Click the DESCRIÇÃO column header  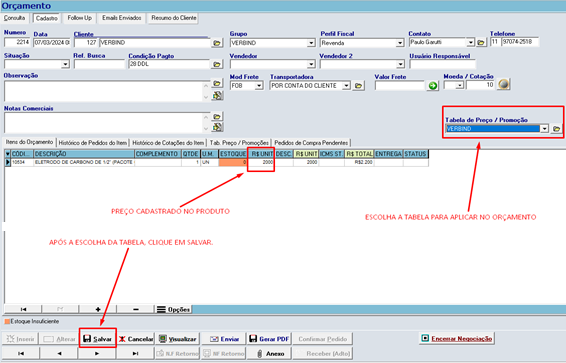(84, 154)
